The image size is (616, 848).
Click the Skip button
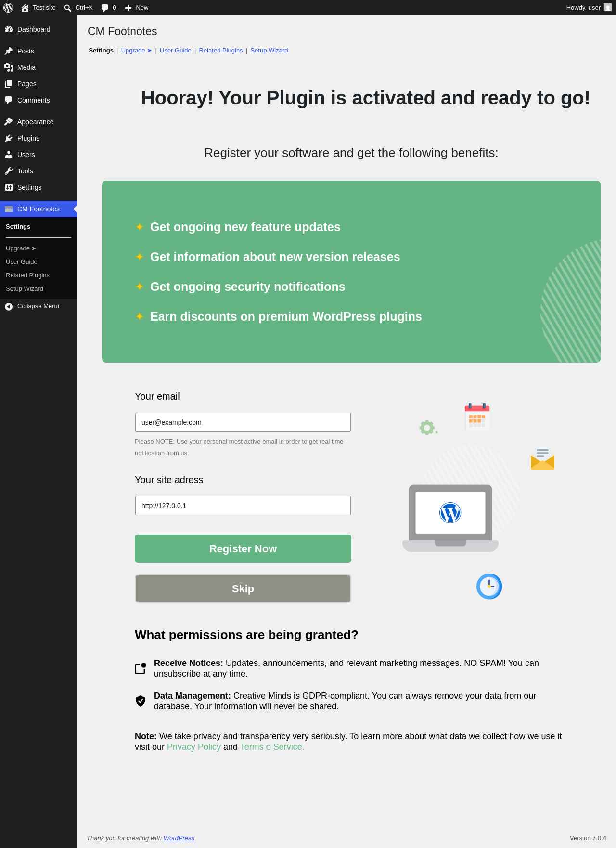tap(243, 588)
